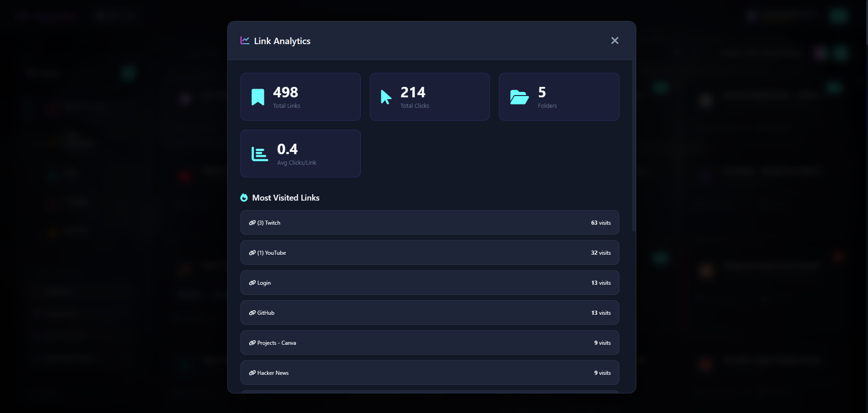Click the link icon next to GitHub
The width and height of the screenshot is (868, 413).
tap(253, 312)
